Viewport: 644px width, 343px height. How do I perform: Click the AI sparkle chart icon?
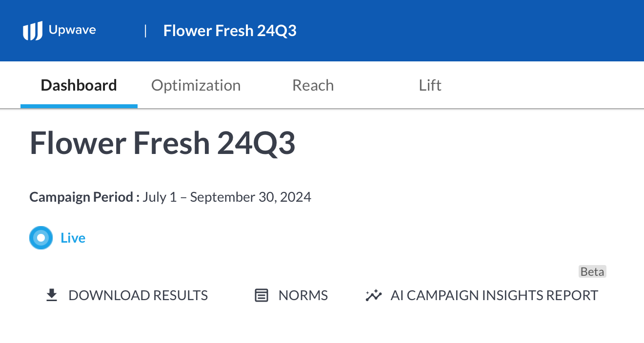pos(374,295)
